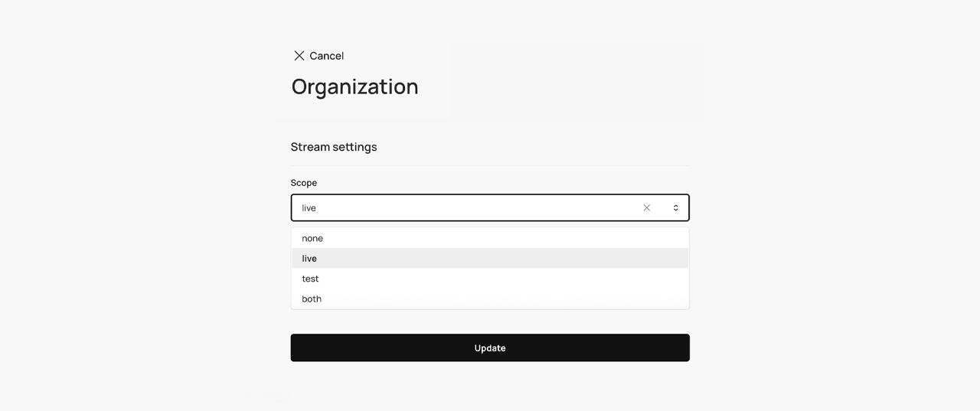This screenshot has width=980, height=411.
Task: Click the up-down chevron in Scope field
Action: pos(675,207)
